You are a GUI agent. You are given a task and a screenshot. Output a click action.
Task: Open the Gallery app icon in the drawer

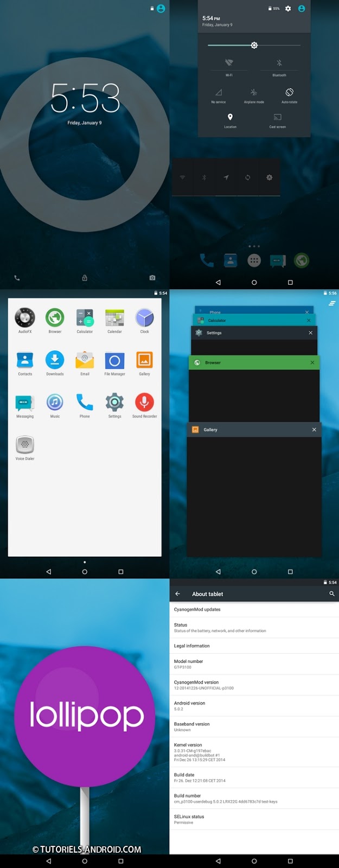pos(144,360)
